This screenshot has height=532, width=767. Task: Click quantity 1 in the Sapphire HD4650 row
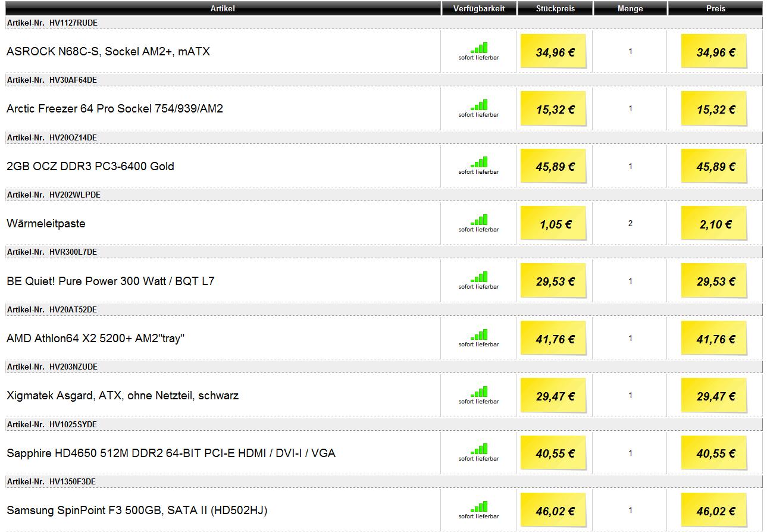pos(630,453)
